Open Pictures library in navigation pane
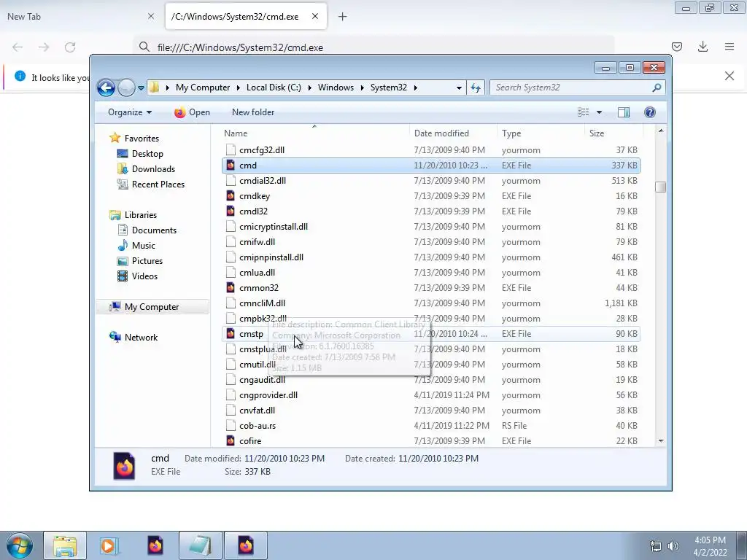Screen dimensions: 747x560 coord(147,261)
